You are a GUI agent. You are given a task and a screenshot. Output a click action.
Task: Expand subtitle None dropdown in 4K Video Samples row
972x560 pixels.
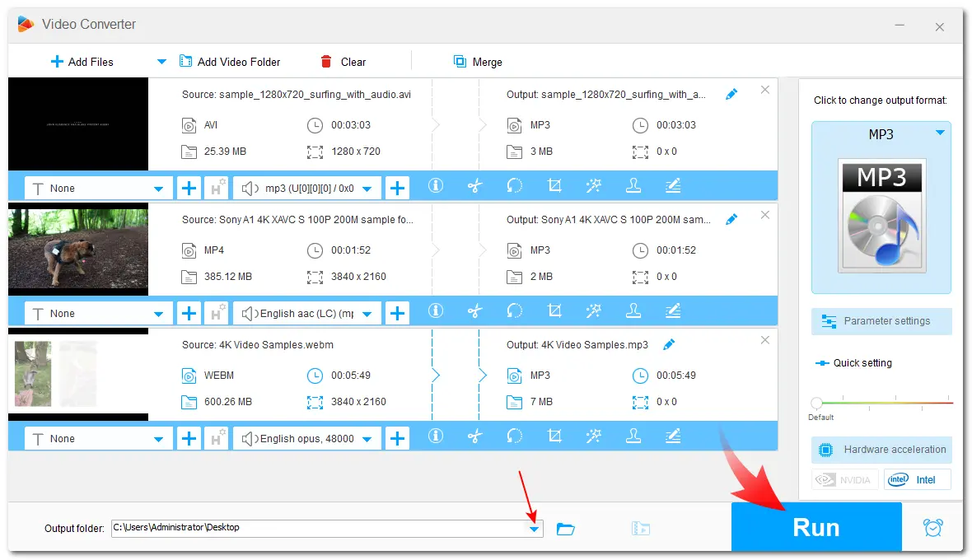click(x=159, y=439)
